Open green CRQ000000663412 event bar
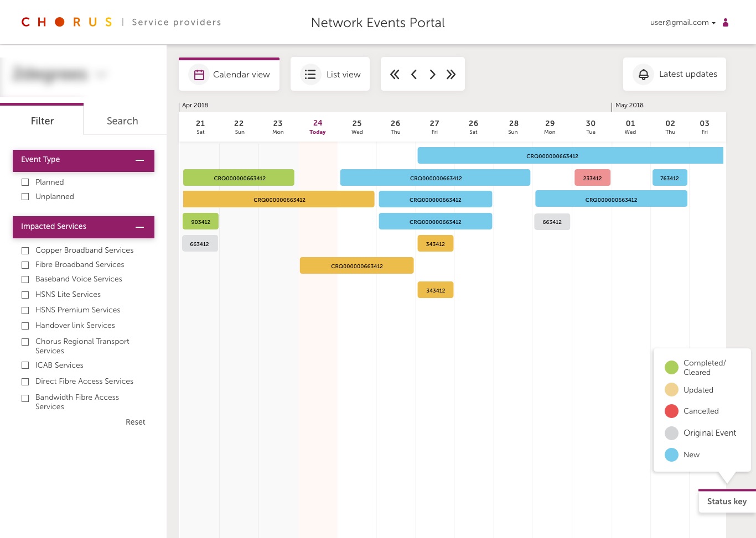 point(239,178)
